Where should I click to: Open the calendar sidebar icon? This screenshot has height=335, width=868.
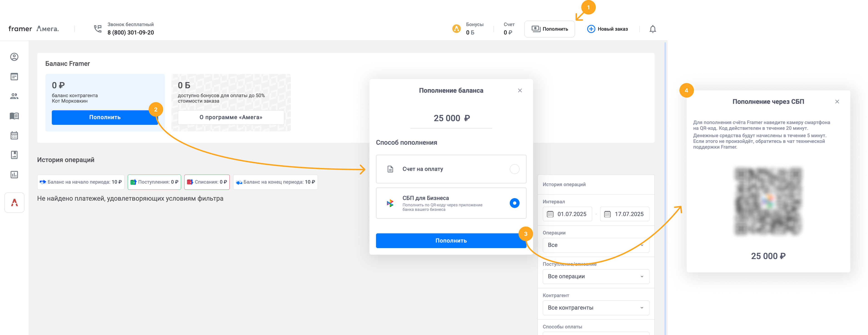coord(14,135)
